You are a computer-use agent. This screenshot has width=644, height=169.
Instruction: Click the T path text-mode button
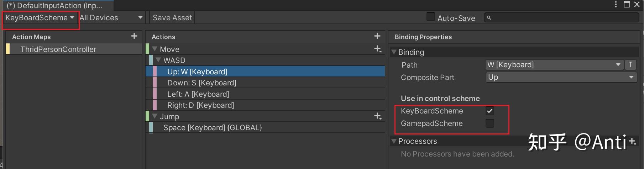pyautogui.click(x=630, y=65)
